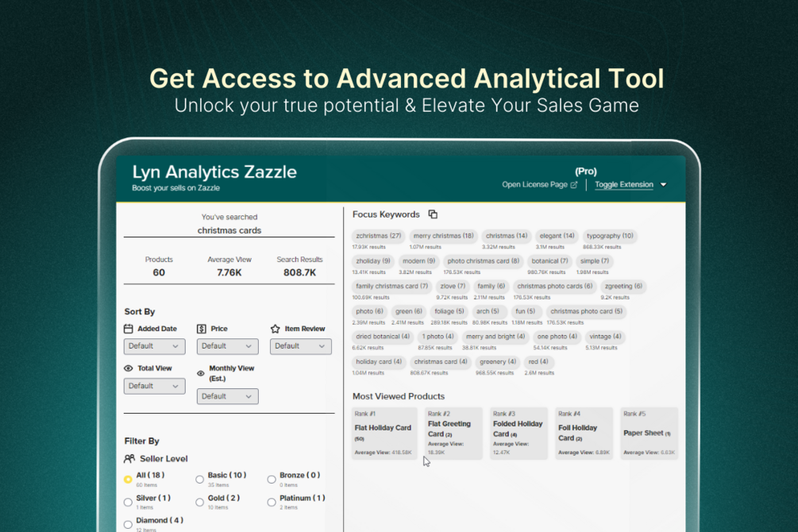Click the christmas (14) keyword tag

point(507,236)
